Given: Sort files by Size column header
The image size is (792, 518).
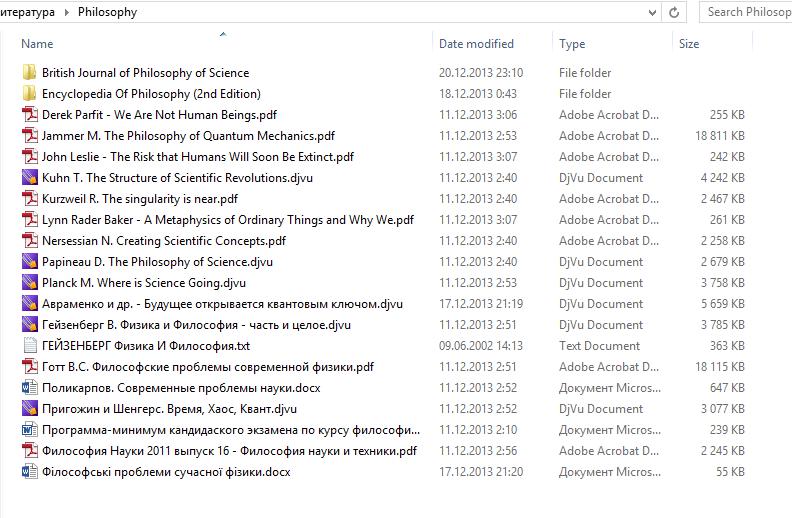Looking at the screenshot, I should click(x=689, y=44).
